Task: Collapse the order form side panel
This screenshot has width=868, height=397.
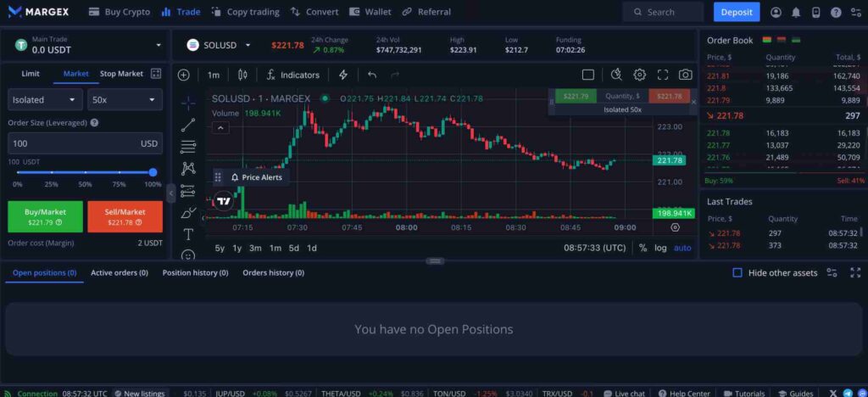Action: [171, 193]
